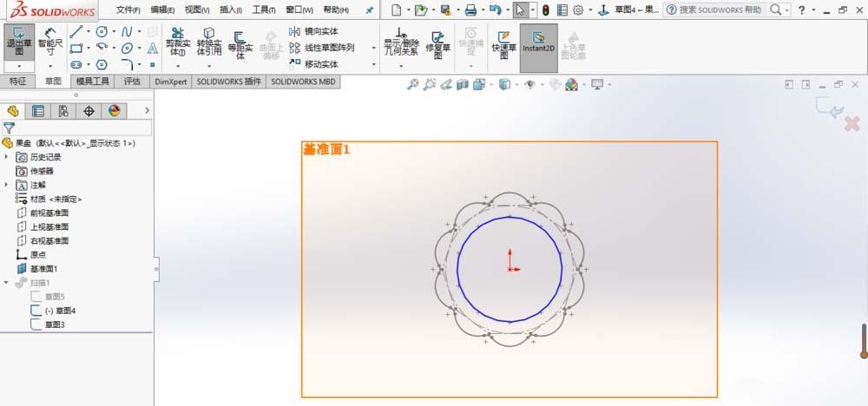Click the Open document icon
868x406 pixels.
(421, 10)
